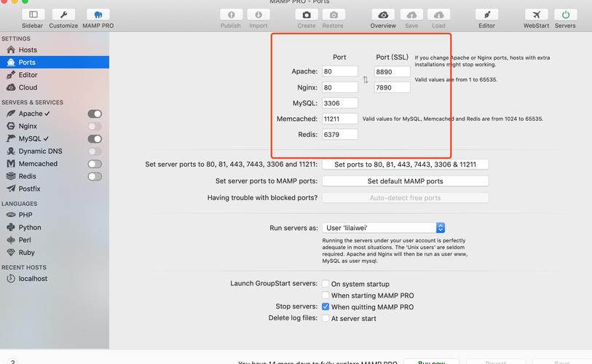Toggle the Nginx server switch
592x364 pixels.
95,126
